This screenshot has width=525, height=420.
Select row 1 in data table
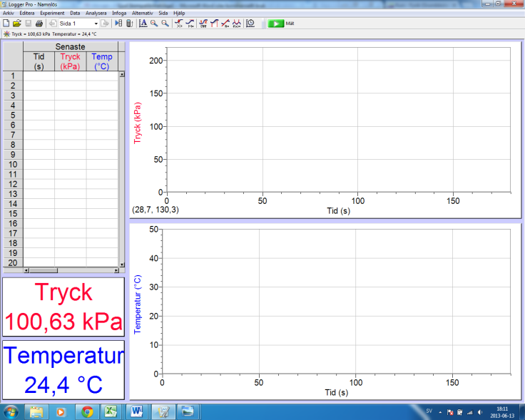point(13,76)
